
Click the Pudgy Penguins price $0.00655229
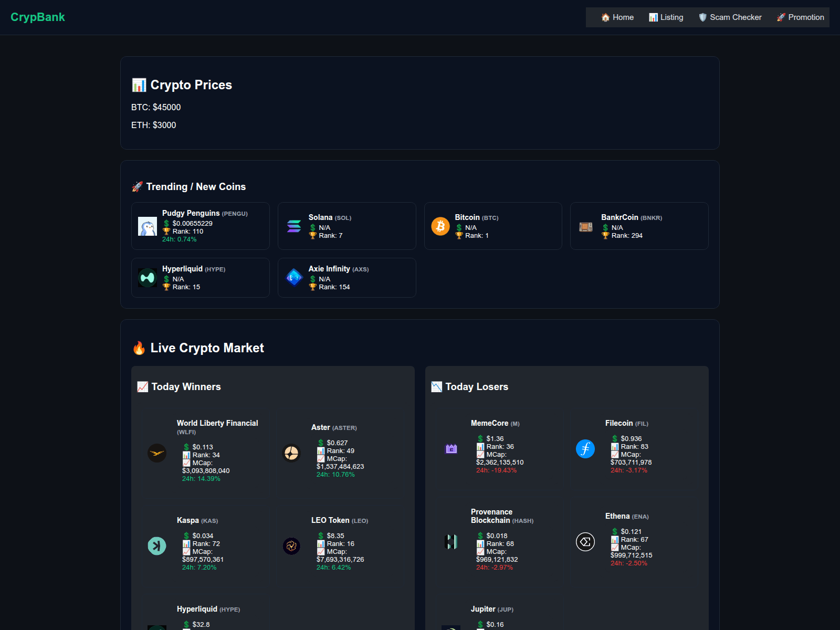(x=192, y=224)
